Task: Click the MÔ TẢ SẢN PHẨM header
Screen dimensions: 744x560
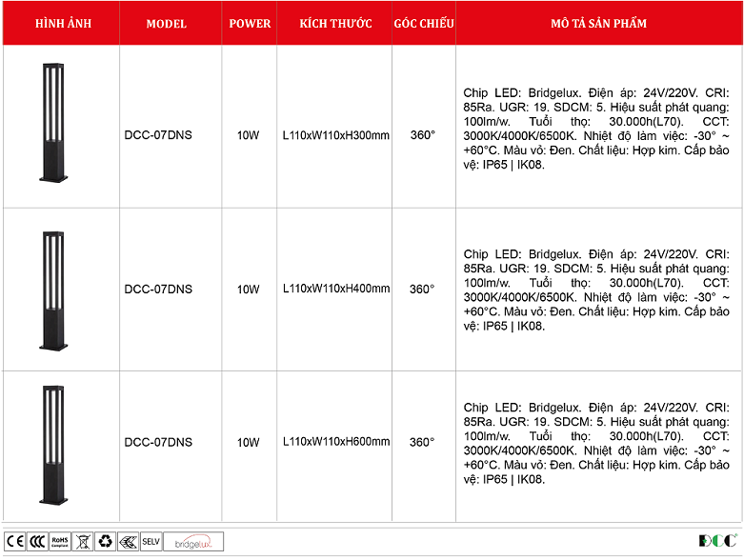Action: click(x=597, y=24)
